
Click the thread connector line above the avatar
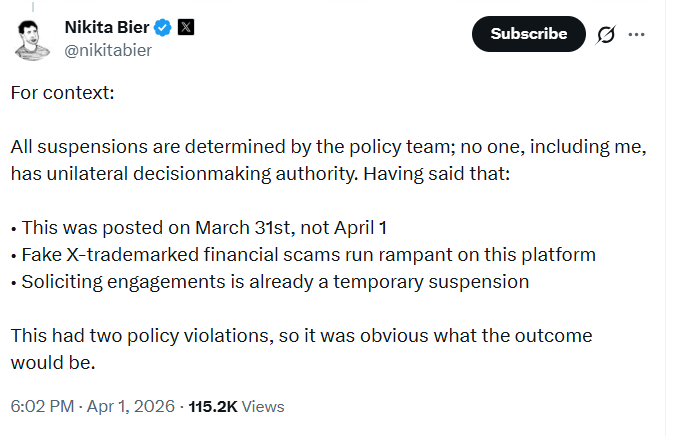point(35,5)
